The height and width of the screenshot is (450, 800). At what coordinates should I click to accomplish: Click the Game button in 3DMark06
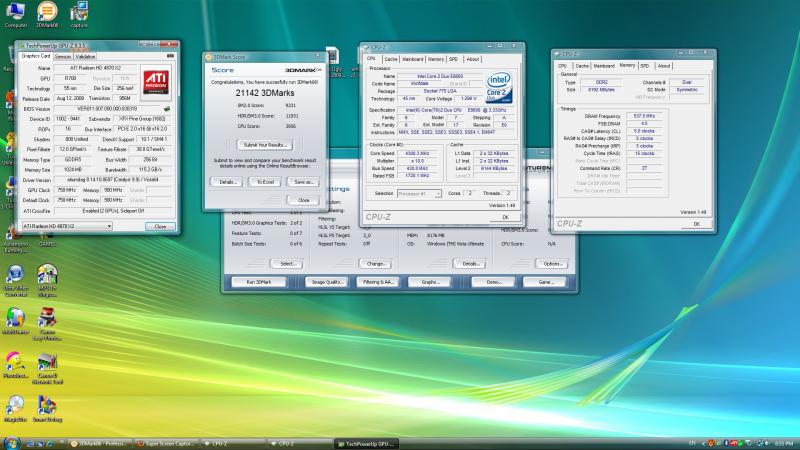pos(545,282)
